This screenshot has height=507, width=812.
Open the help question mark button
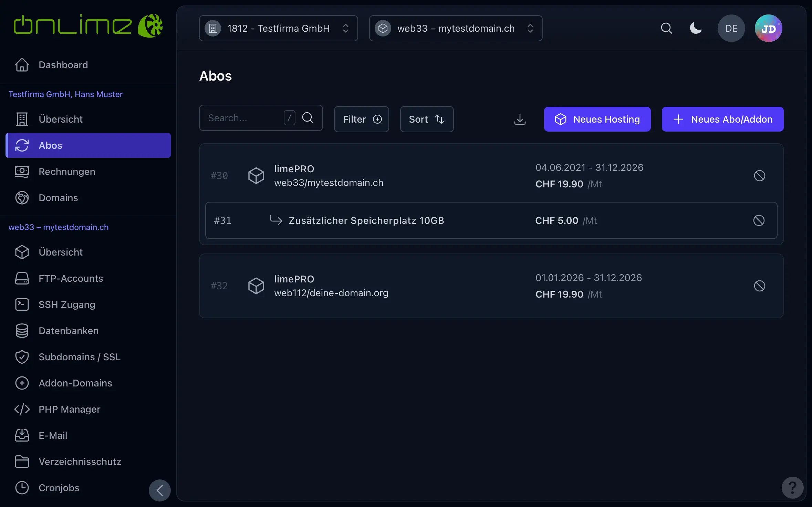[792, 487]
